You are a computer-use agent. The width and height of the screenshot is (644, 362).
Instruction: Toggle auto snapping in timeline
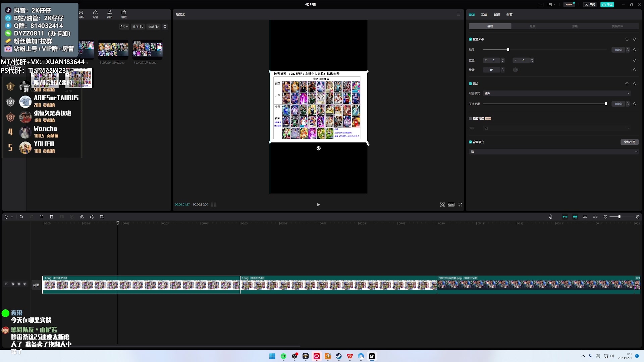(575, 217)
